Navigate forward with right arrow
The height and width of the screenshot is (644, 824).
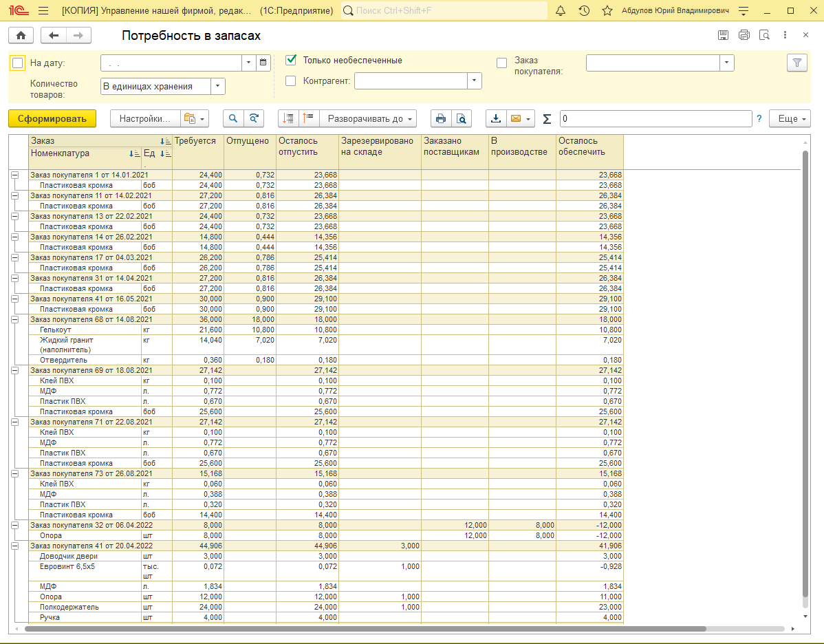78,35
